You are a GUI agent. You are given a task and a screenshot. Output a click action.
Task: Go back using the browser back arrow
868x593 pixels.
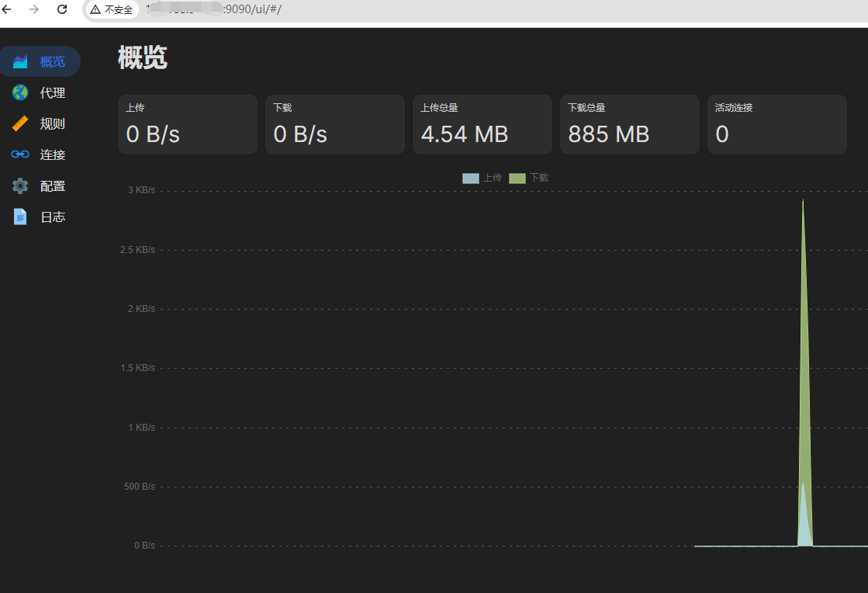(7, 9)
